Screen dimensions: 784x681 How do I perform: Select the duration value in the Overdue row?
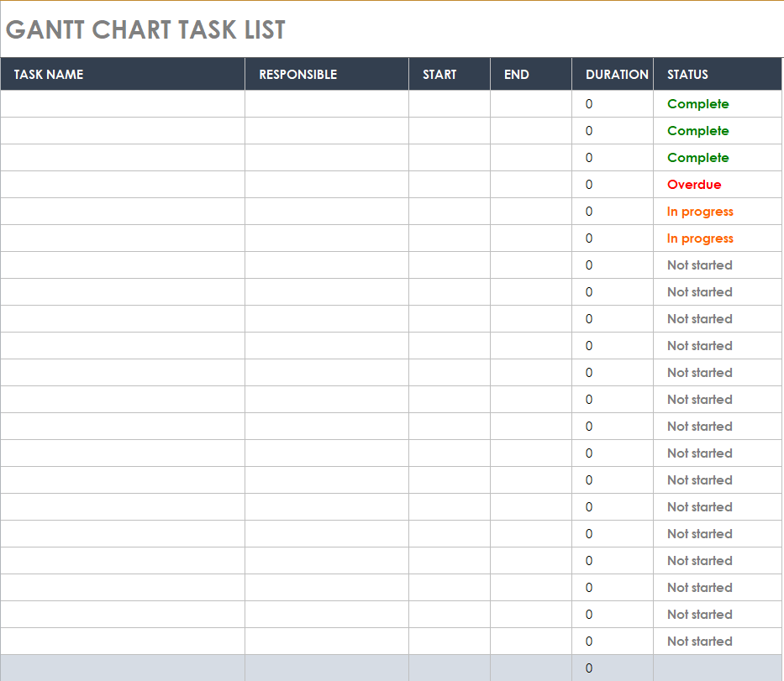pos(612,185)
